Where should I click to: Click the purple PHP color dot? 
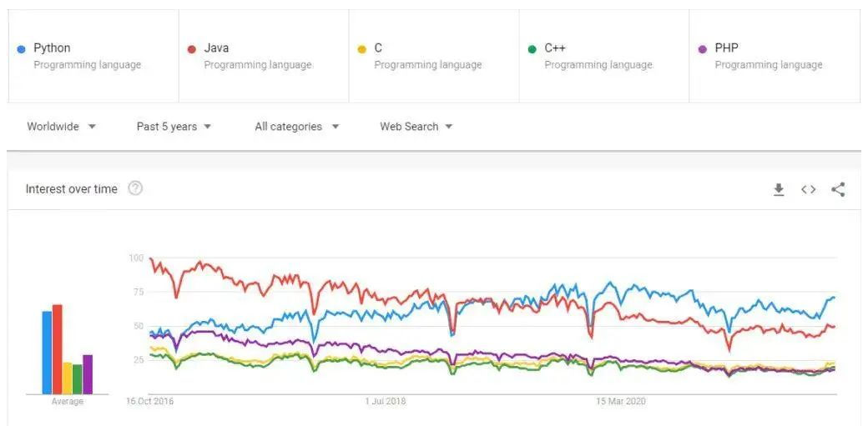coord(703,49)
